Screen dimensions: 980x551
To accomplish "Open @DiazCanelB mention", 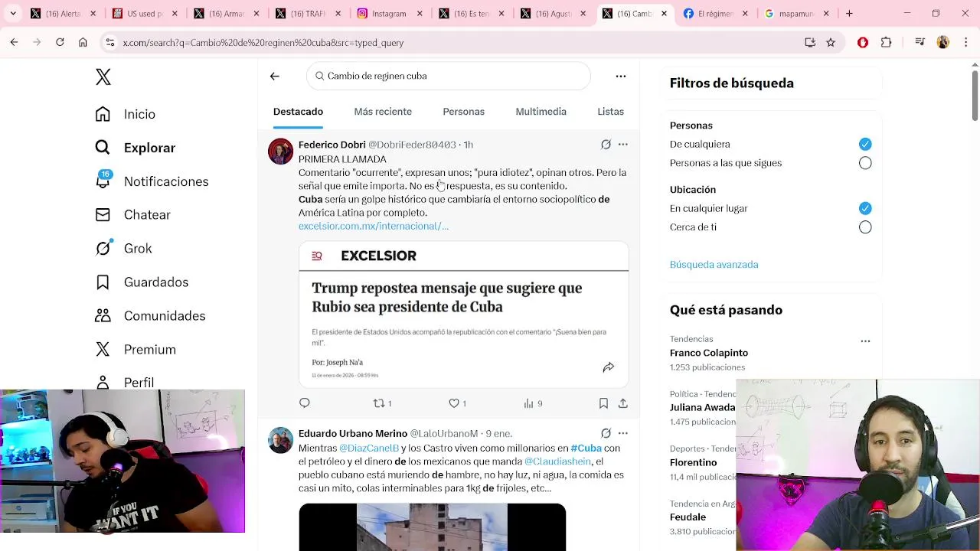I will (x=369, y=448).
